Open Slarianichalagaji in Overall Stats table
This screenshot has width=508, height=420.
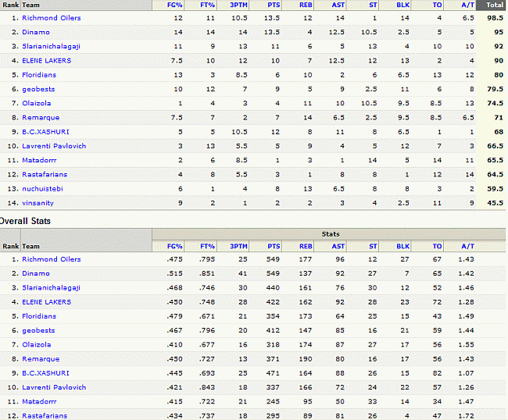51,287
